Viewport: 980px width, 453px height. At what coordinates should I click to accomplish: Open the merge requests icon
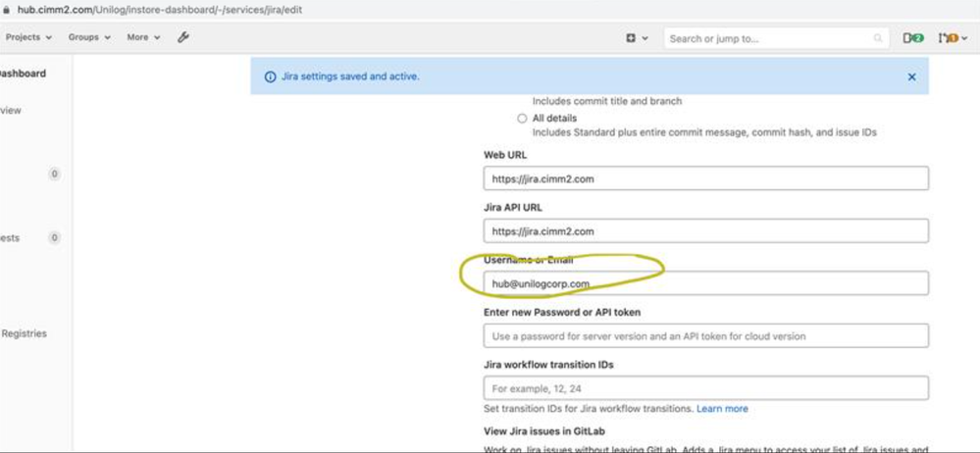tap(949, 38)
